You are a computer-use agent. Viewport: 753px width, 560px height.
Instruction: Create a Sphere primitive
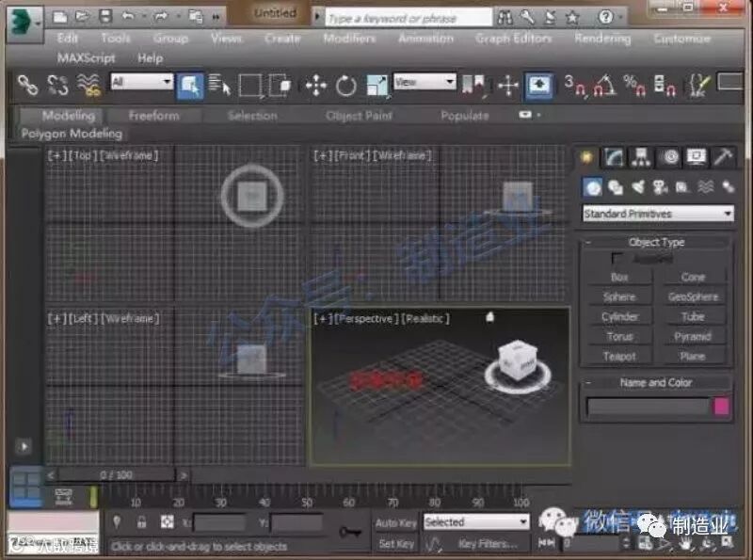tap(619, 296)
